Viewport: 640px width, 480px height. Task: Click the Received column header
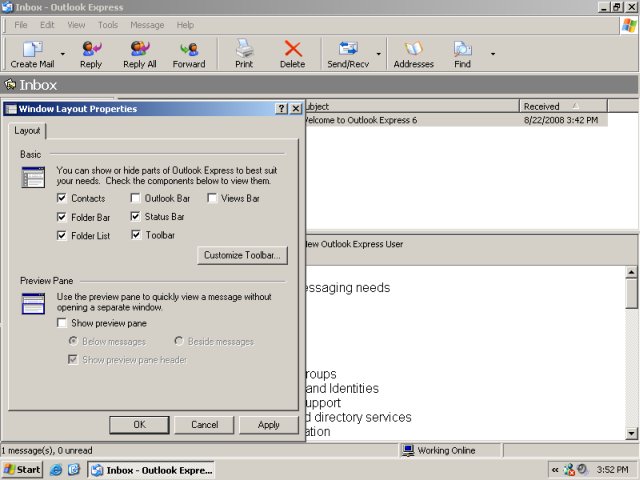563,106
